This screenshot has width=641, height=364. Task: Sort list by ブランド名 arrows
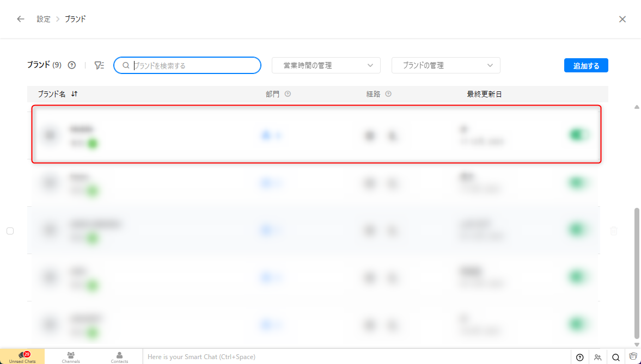pyautogui.click(x=75, y=94)
